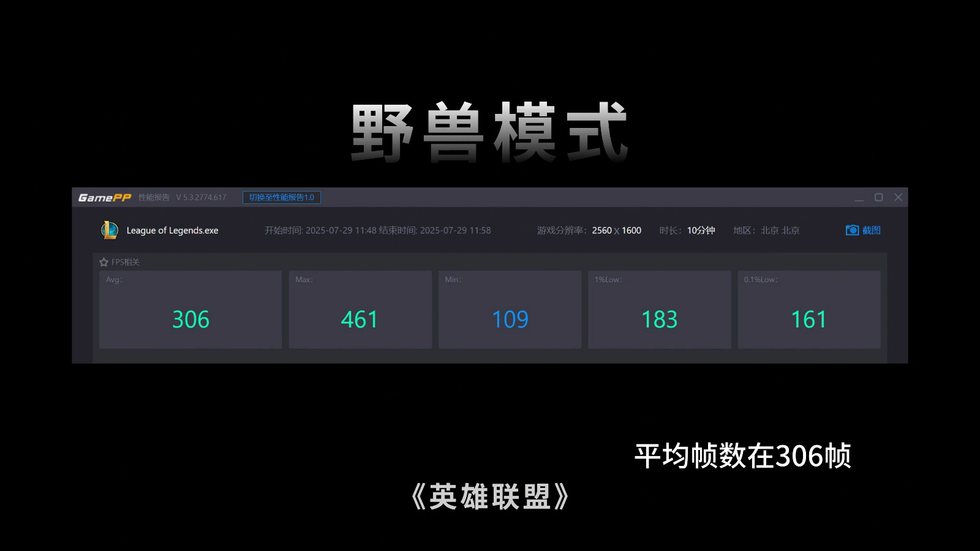Click the resolution value 2560 x 1600
980x551 pixels.
[617, 231]
